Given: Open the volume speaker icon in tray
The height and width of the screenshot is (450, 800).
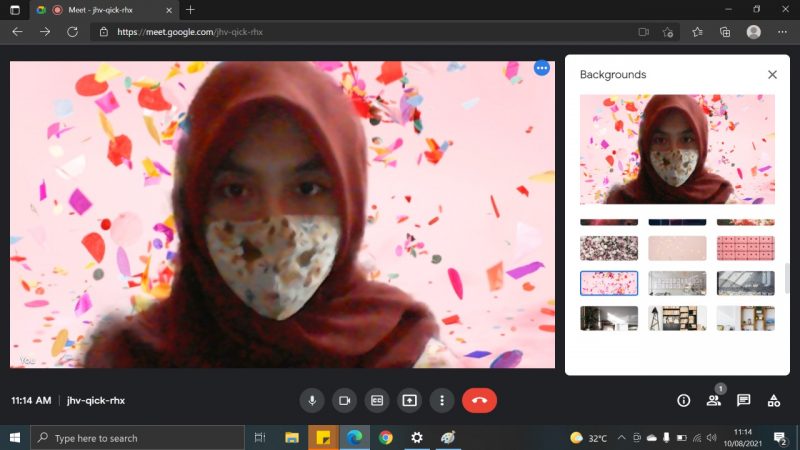Looking at the screenshot, I should tap(712, 438).
